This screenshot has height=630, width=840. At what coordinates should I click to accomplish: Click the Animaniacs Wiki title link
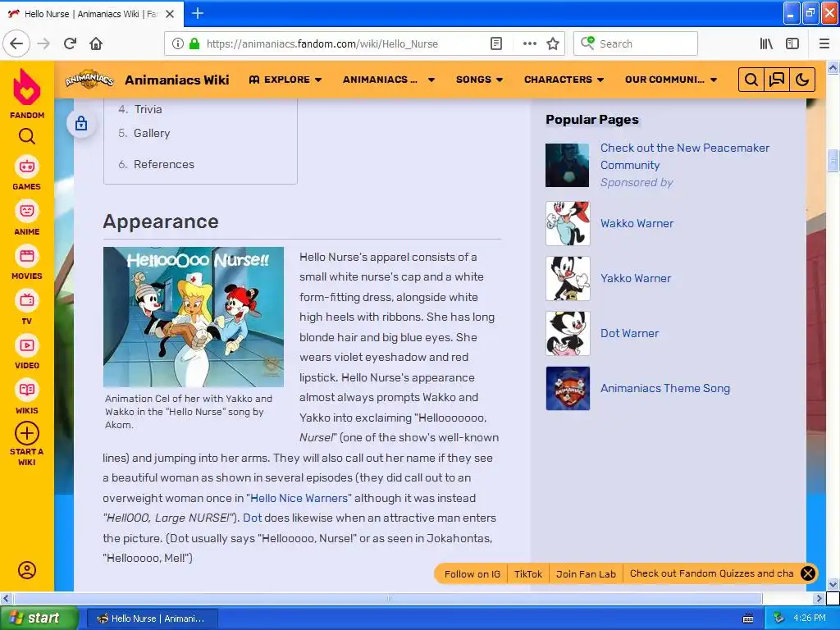coord(177,80)
